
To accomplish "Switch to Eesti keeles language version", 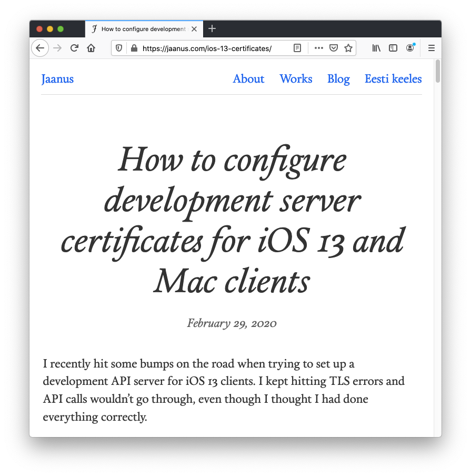I will pyautogui.click(x=393, y=79).
